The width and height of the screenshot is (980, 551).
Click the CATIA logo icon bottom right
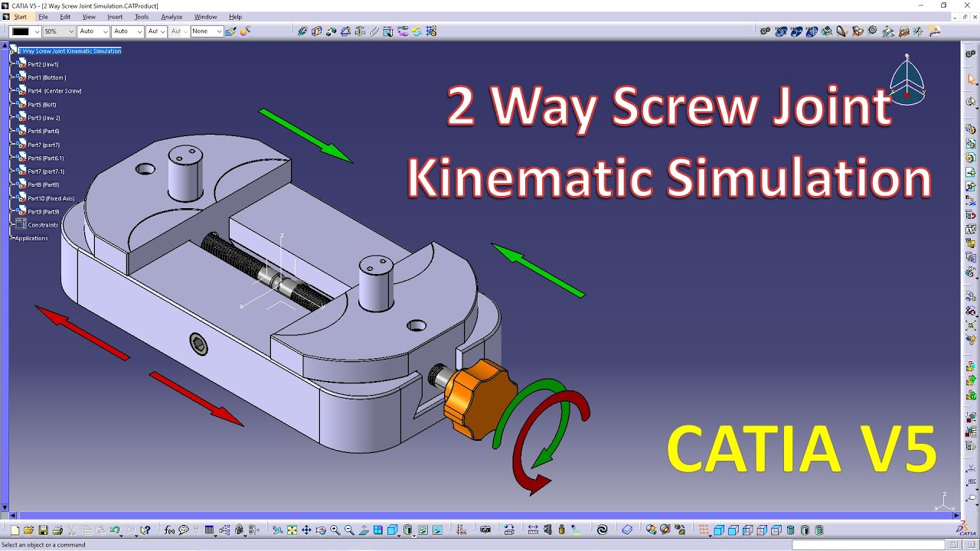[x=965, y=529]
